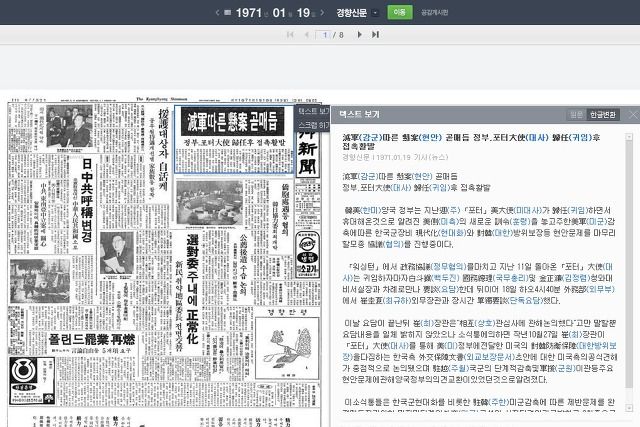Click the text panel scroll-down arrow
The width and height of the screenshot is (640, 427).
pyautogui.click(x=629, y=408)
